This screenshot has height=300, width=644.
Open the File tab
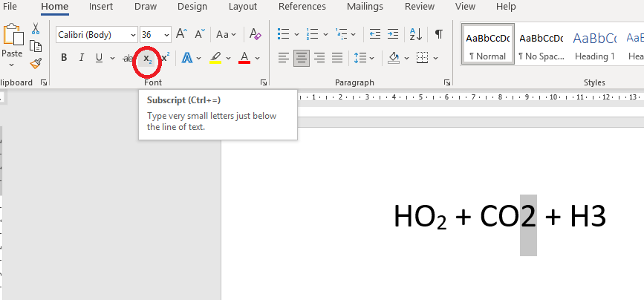click(10, 7)
